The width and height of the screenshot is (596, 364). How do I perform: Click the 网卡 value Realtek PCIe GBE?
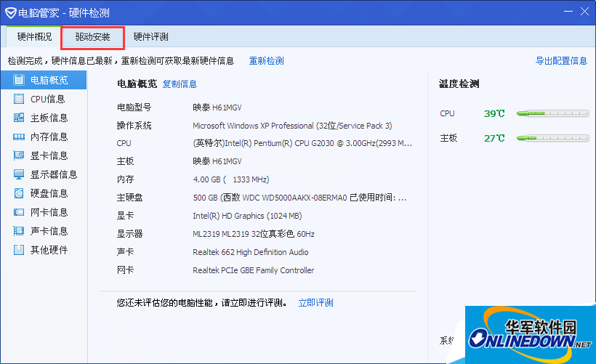click(254, 270)
